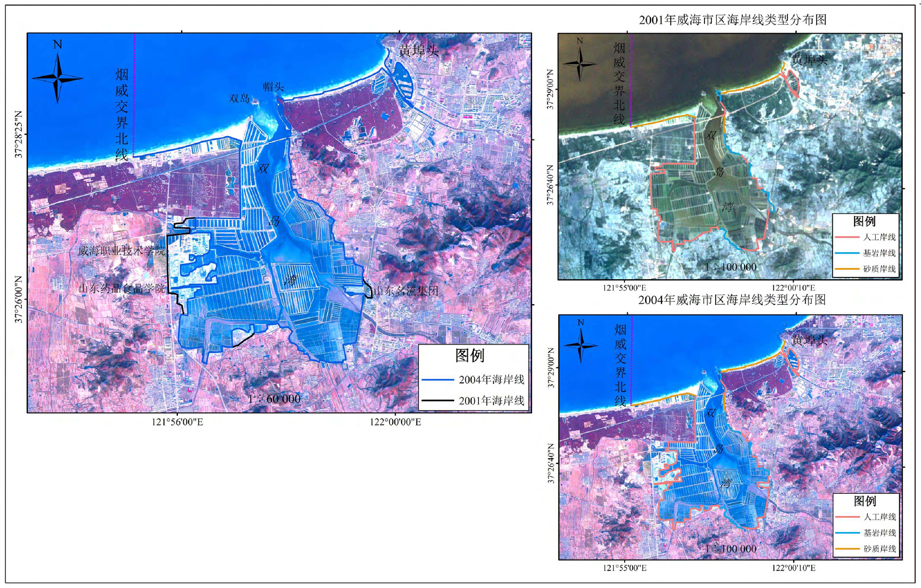Click the 烟威交界北线 label on the 2001 map

[619, 83]
